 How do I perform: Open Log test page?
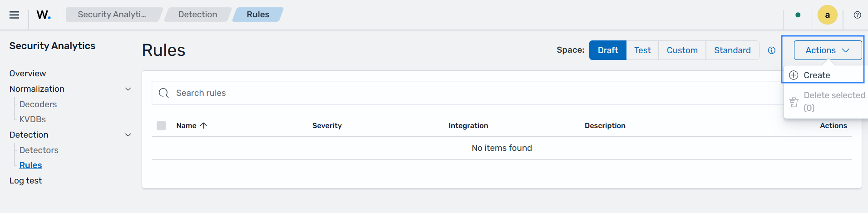[x=25, y=181]
